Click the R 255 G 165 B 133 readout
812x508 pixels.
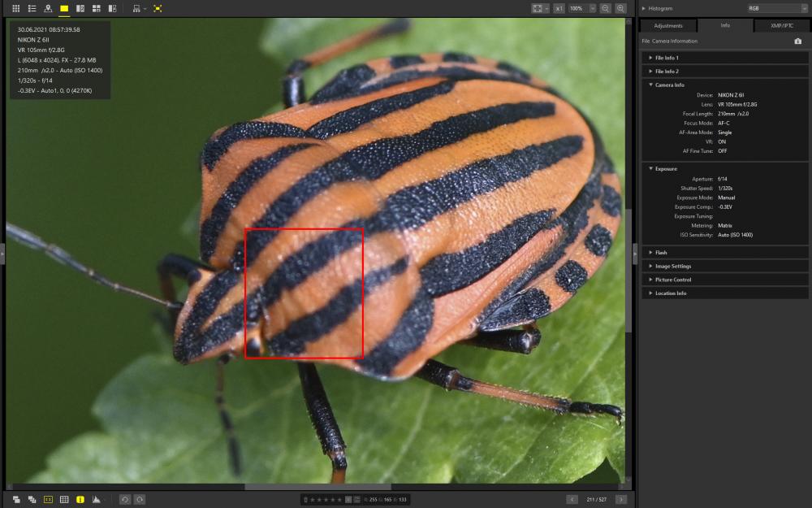coord(385,500)
